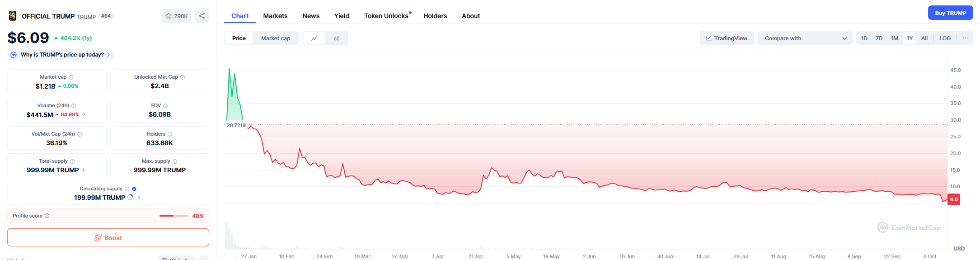Click the Holders info icon

[x=170, y=134]
